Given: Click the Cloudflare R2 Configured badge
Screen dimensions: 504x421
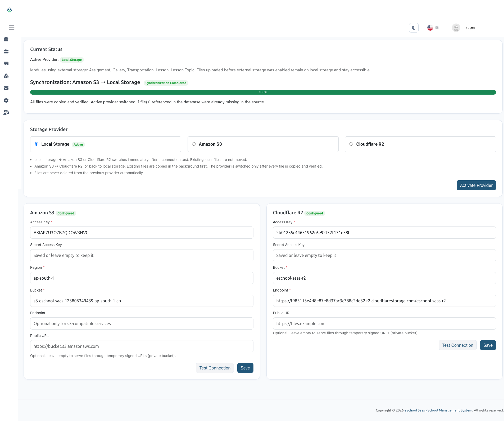Looking at the screenshot, I should tap(315, 213).
